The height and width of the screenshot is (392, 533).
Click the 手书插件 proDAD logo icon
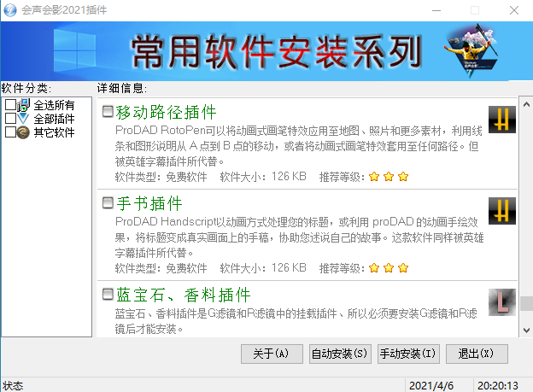(x=502, y=211)
